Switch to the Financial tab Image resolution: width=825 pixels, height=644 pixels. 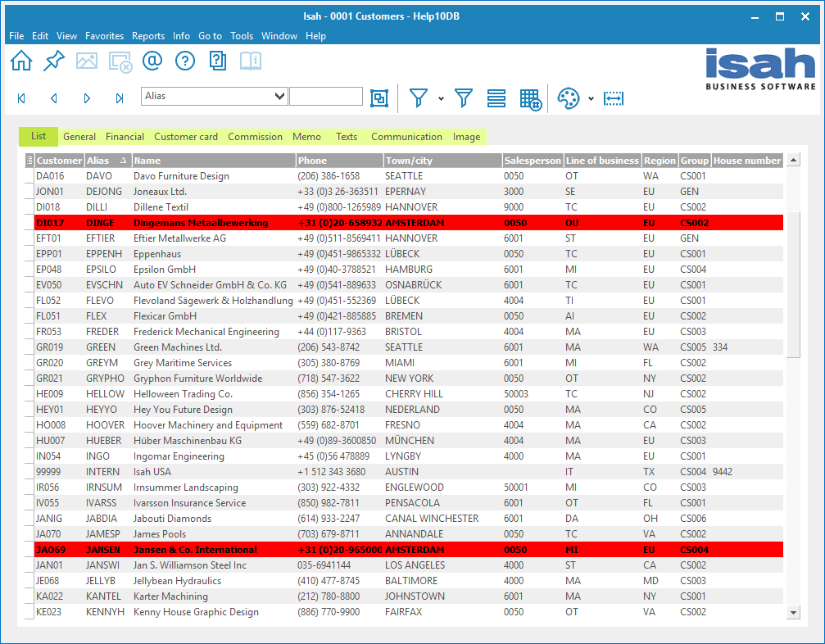tap(125, 137)
